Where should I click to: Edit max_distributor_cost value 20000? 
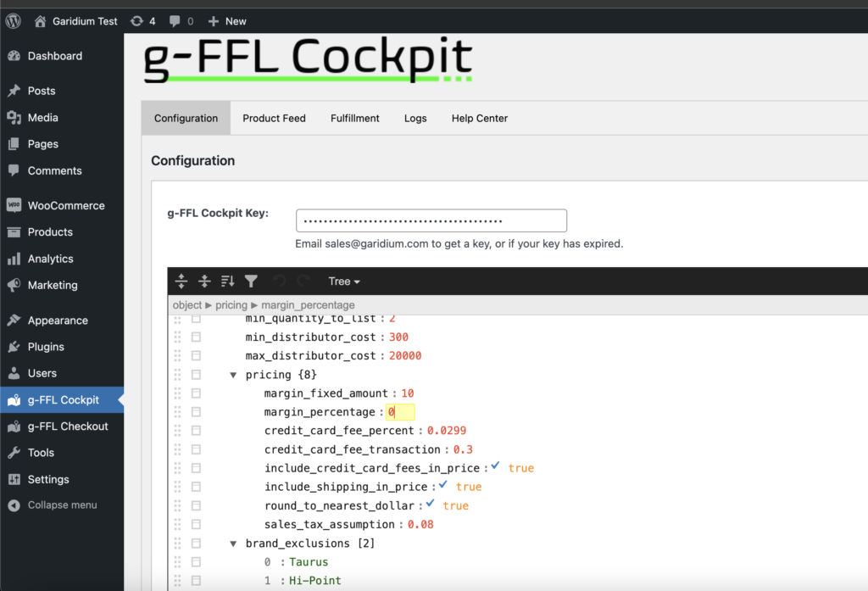(x=404, y=355)
